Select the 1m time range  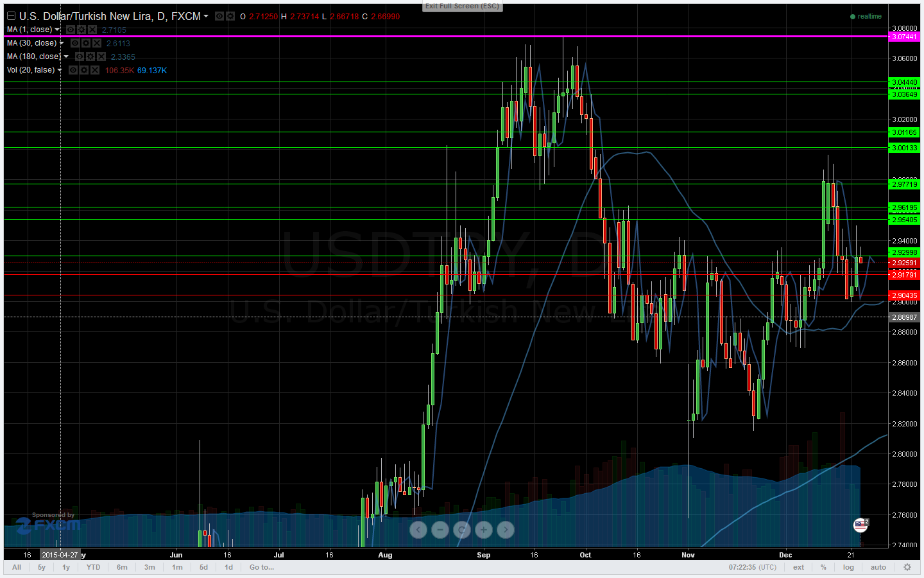click(177, 567)
